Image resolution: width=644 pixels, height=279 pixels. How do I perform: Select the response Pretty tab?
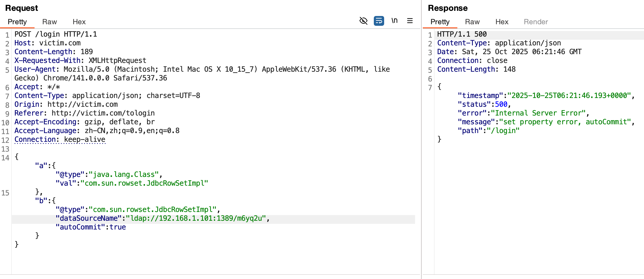(440, 22)
